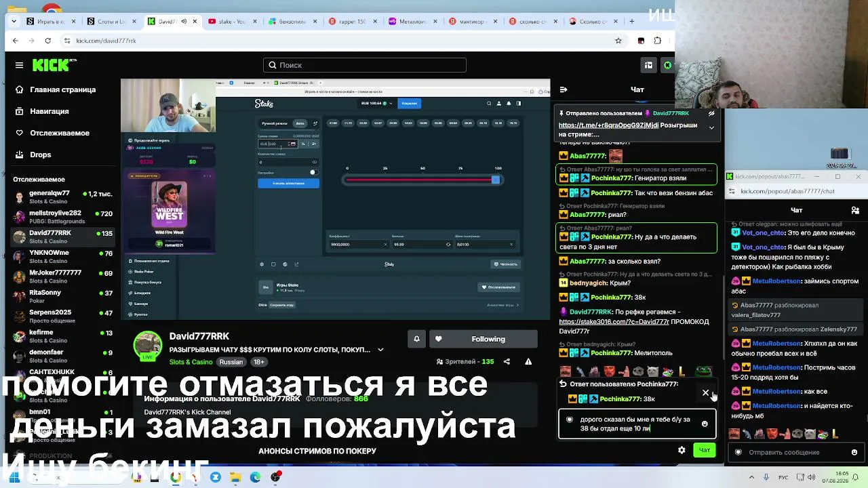Click Windows Start button on taskbar

coord(14,477)
